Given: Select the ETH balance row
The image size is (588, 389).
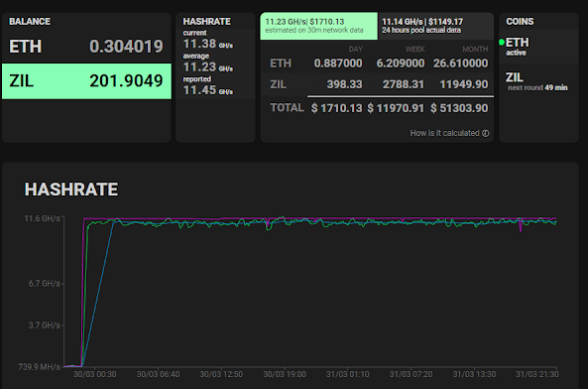Looking at the screenshot, I should 86,46.
